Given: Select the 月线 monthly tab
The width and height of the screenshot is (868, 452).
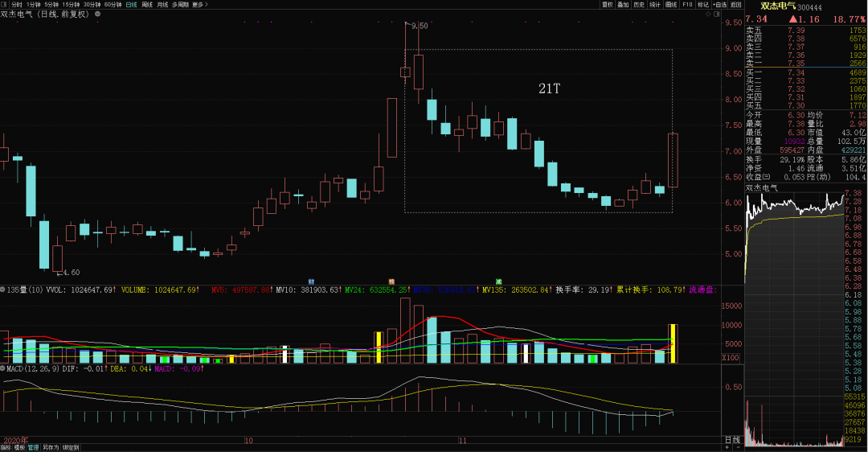Looking at the screenshot, I should pos(162,5).
